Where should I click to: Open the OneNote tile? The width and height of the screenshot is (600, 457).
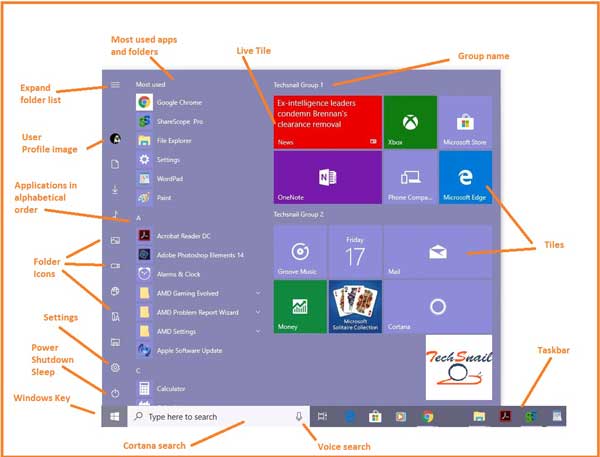[328, 177]
